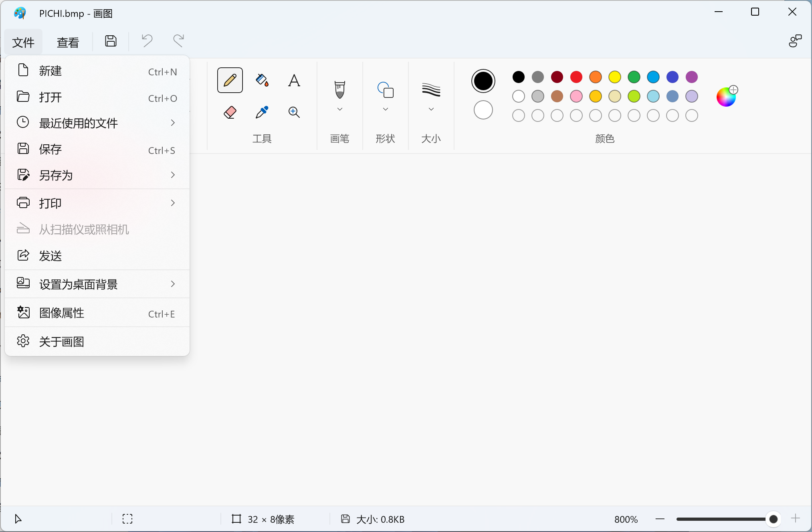Select primary color 1 black circle
Viewport: 812px width, 532px height.
[483, 81]
